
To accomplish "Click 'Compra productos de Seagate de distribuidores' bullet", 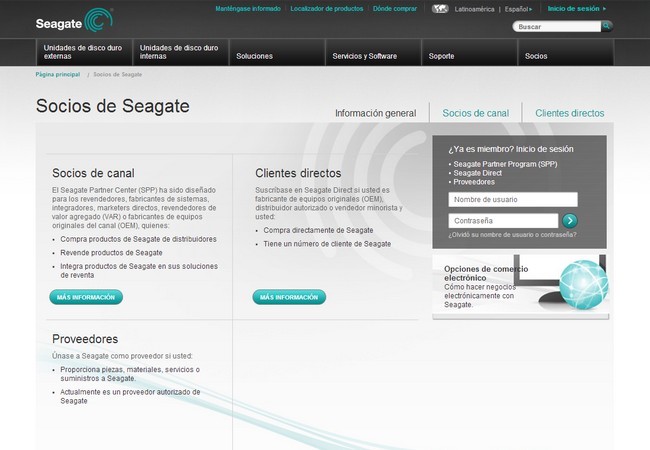I will click(138, 240).
